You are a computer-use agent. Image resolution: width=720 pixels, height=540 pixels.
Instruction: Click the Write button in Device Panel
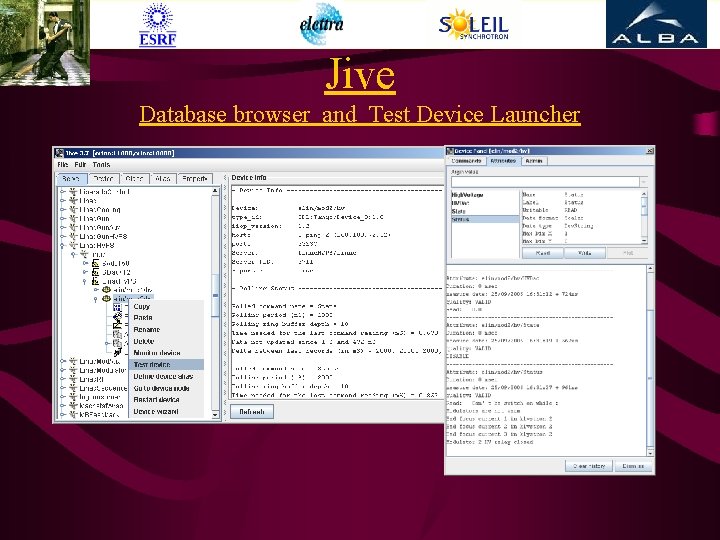(585, 253)
